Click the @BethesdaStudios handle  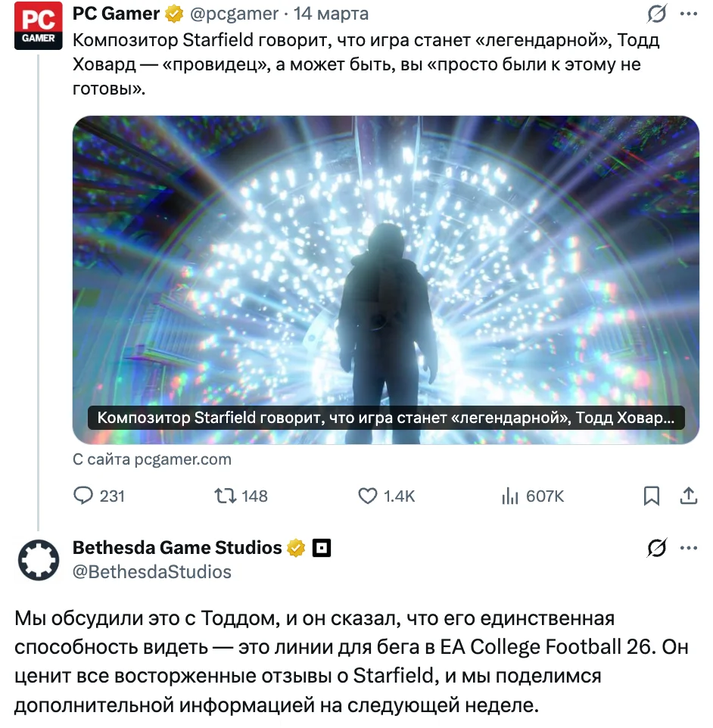[x=151, y=571]
